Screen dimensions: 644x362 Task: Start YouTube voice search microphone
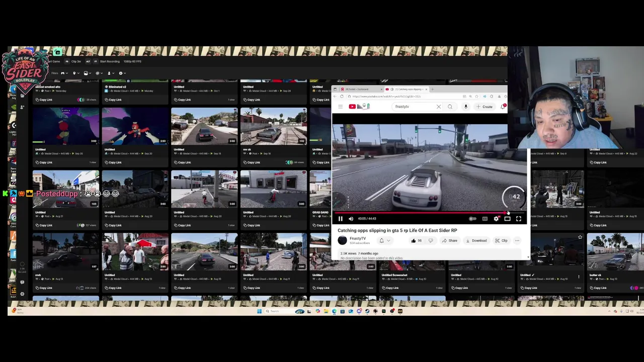(466, 107)
